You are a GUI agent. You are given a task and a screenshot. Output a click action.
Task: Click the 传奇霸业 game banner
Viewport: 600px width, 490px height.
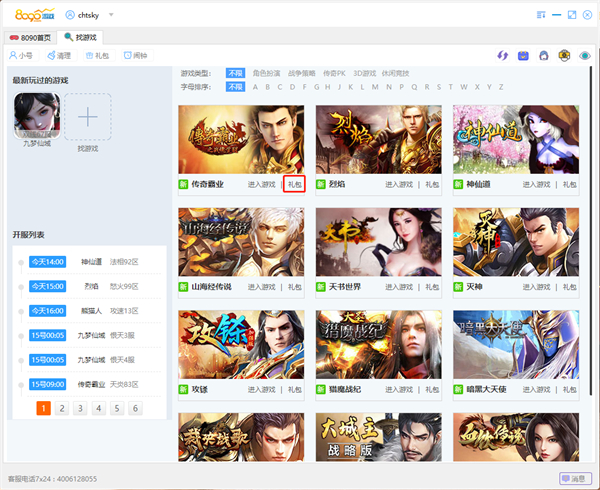click(241, 139)
